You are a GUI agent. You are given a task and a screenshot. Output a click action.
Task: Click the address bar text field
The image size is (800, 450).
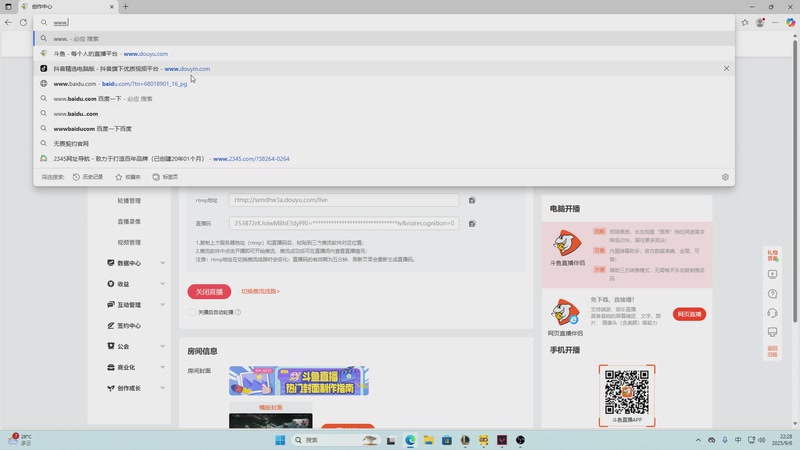384,22
